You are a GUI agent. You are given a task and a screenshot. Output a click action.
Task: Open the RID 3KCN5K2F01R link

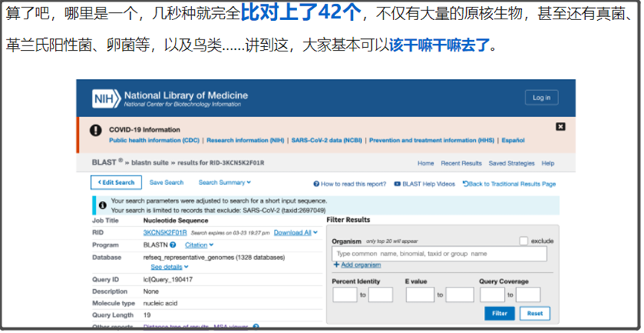pos(165,232)
